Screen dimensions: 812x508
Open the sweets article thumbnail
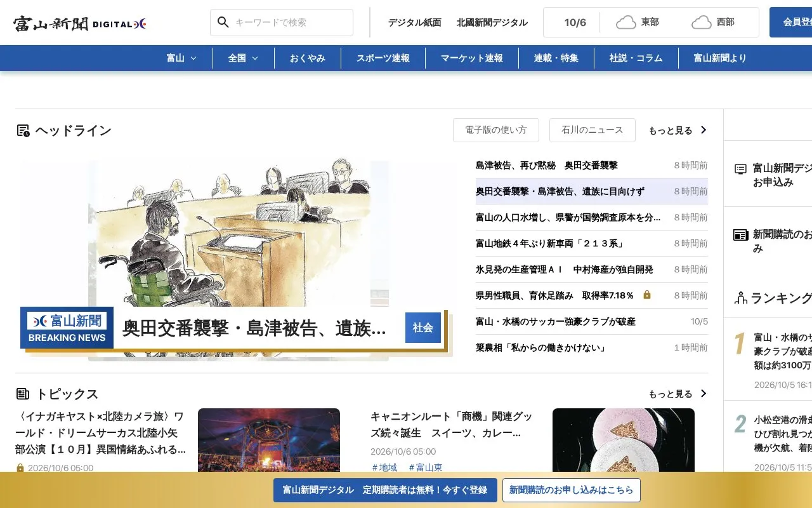click(x=624, y=440)
